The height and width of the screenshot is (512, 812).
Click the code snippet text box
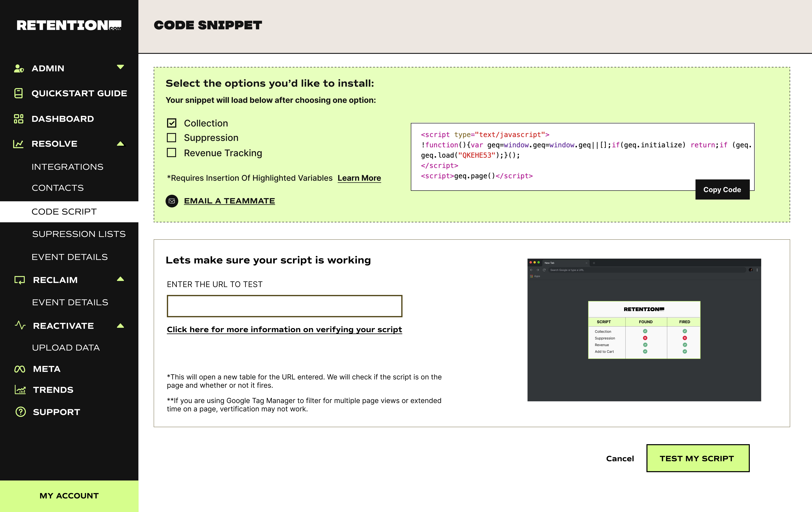click(582, 157)
